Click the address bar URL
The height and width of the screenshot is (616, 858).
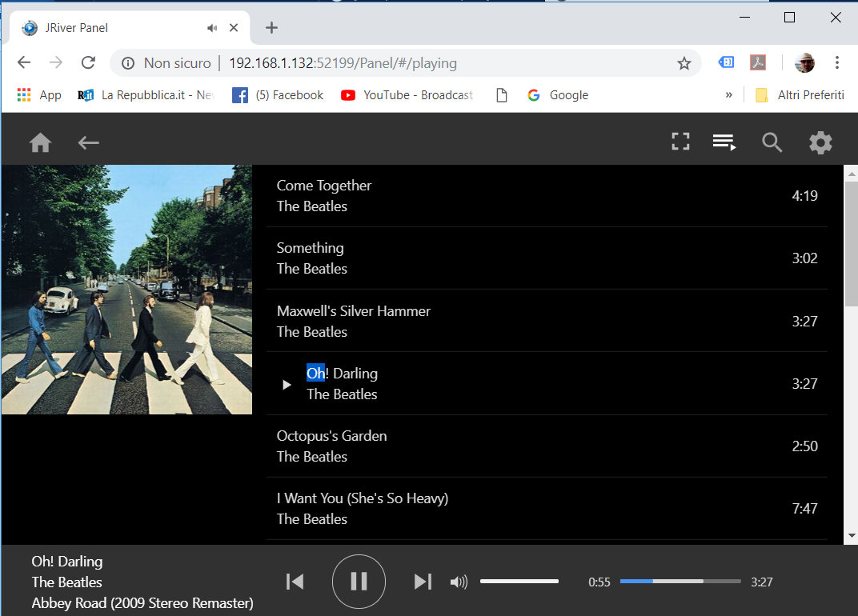point(343,63)
